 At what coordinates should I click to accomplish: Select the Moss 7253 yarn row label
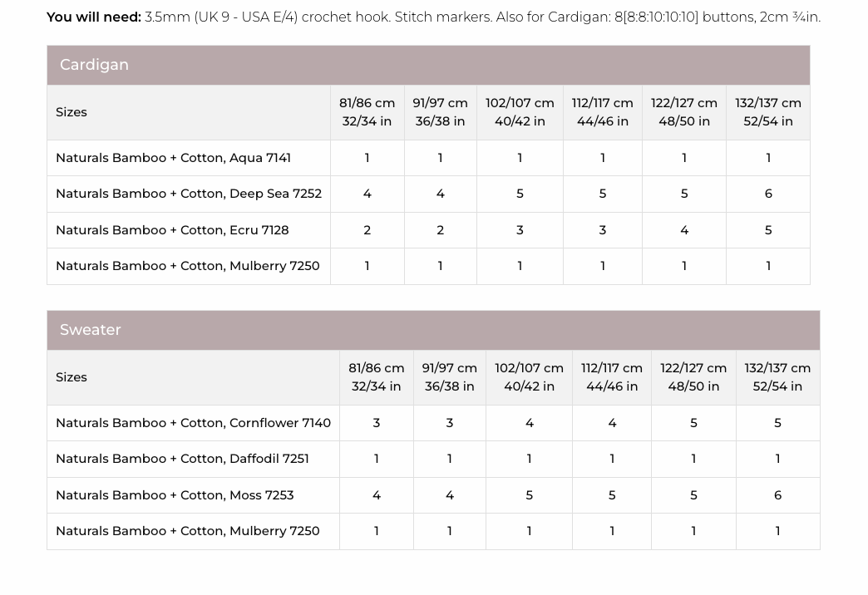click(x=175, y=495)
